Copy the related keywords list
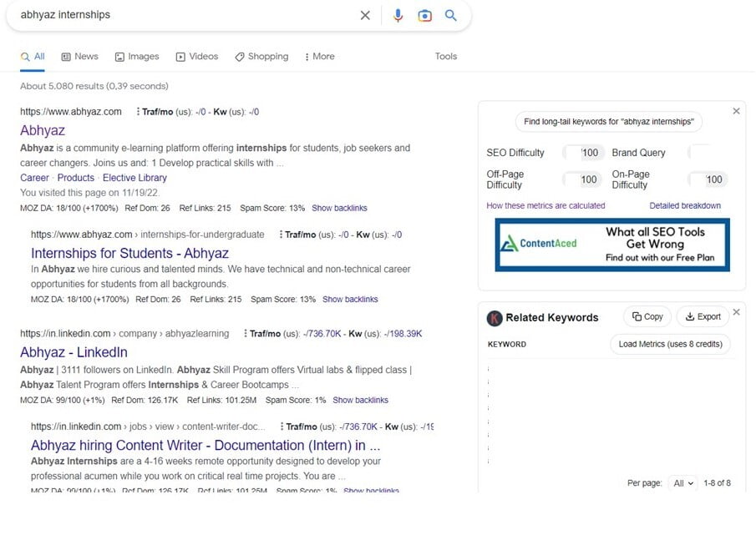Screen dimensions: 756x540 click(647, 317)
